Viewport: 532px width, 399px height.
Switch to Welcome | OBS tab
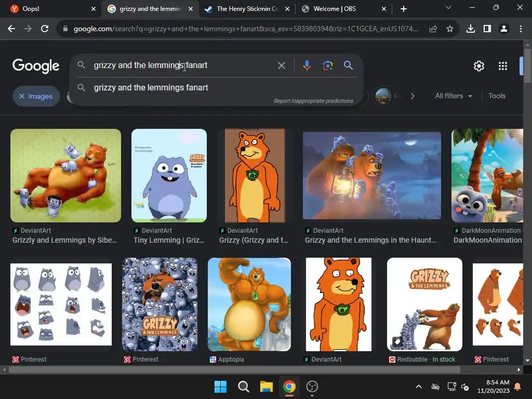343,9
